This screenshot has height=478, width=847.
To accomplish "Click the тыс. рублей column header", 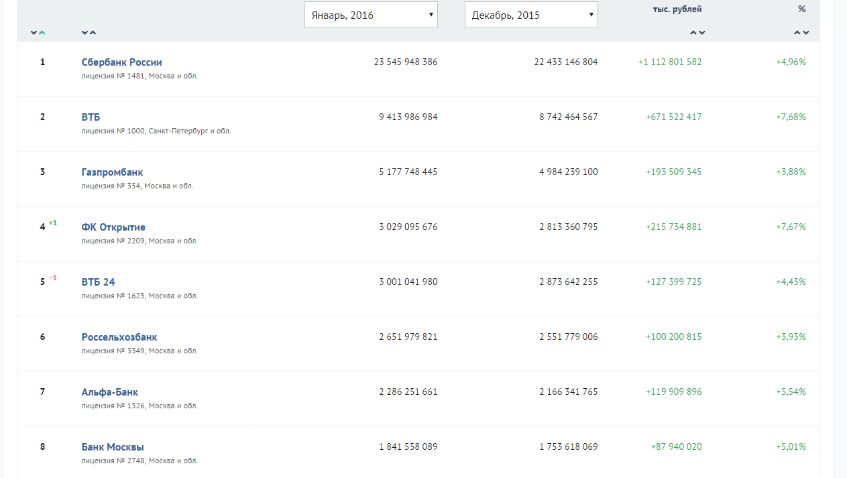I will (677, 9).
